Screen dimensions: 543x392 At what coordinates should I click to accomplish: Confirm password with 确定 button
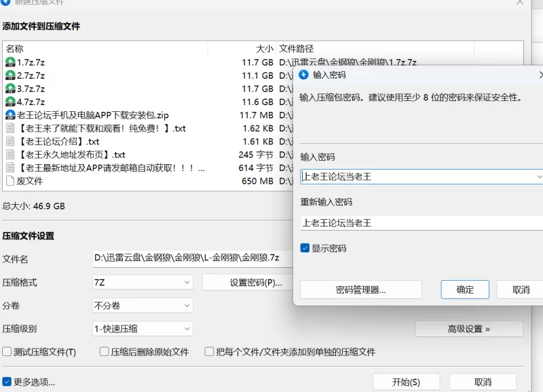pyautogui.click(x=465, y=290)
